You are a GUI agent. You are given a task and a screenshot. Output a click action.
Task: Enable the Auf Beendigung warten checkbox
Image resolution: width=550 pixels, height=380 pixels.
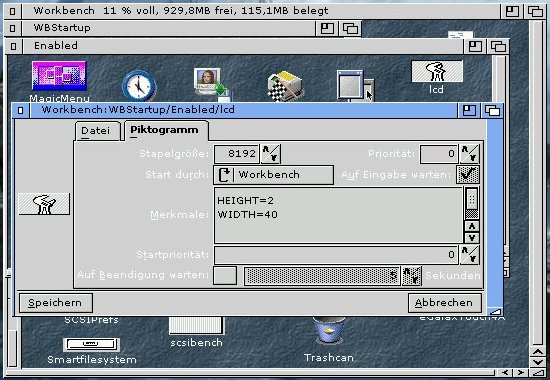click(225, 275)
